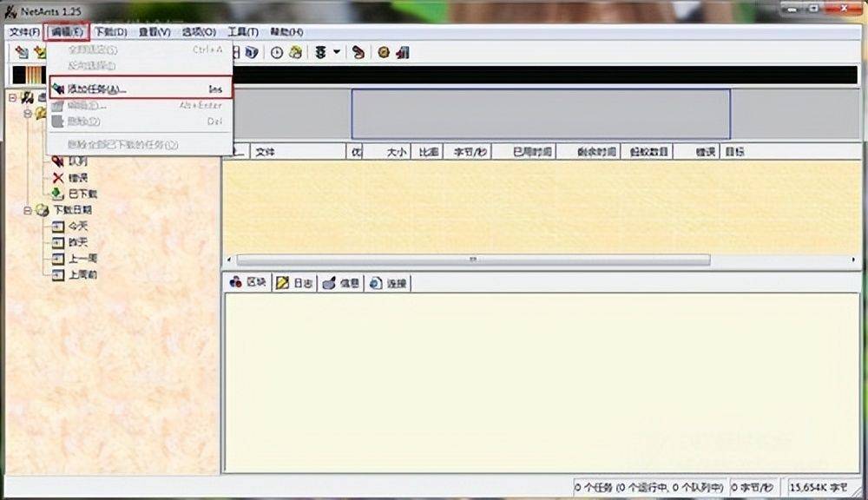Sort by the 剩余时间 column header
Screen dimensions: 868x500
(x=589, y=152)
